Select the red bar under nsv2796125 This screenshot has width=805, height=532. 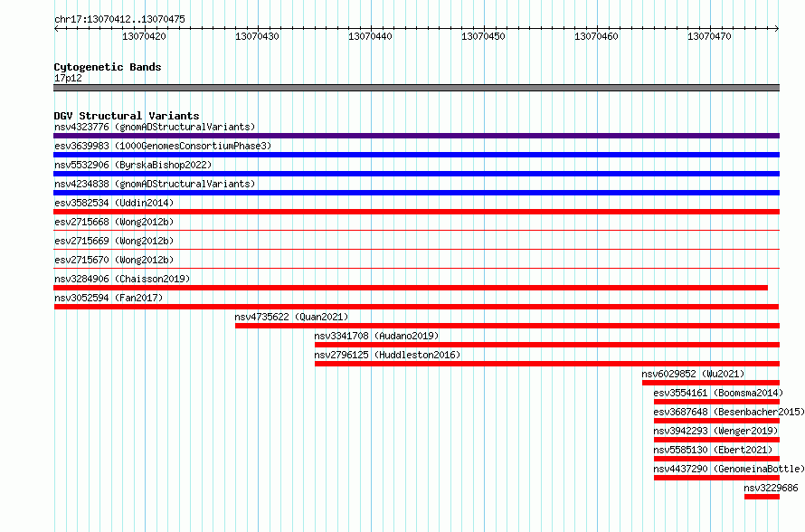coord(547,364)
